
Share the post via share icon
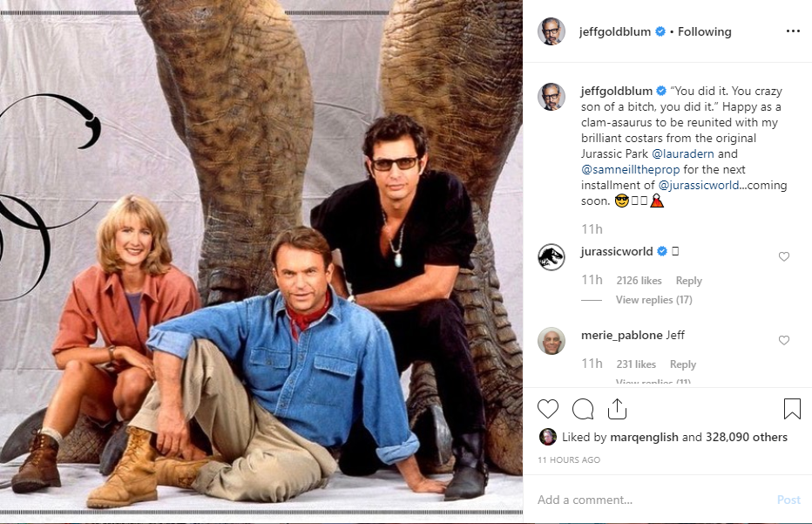[x=617, y=409]
